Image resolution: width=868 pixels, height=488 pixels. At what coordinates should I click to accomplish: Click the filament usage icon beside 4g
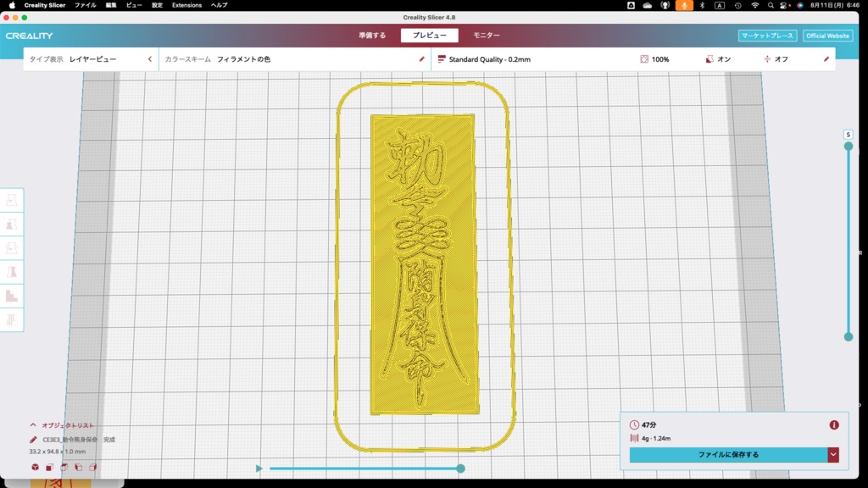634,438
